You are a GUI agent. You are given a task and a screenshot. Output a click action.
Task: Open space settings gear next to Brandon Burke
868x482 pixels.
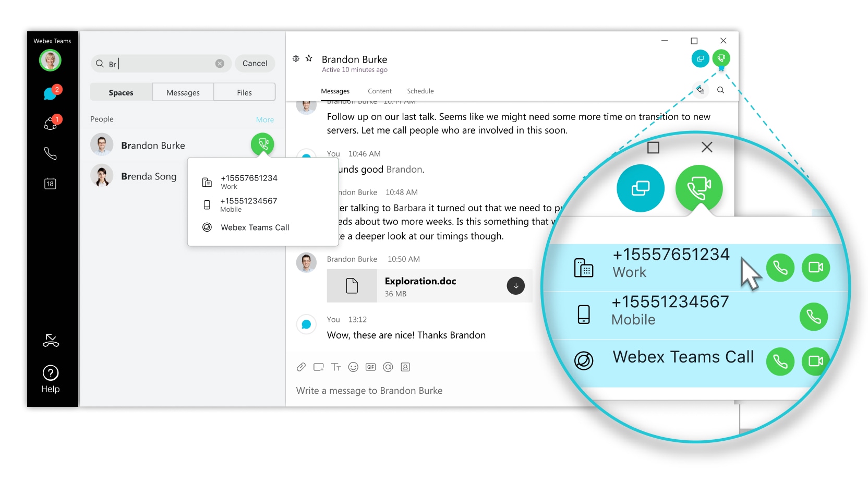pos(296,58)
